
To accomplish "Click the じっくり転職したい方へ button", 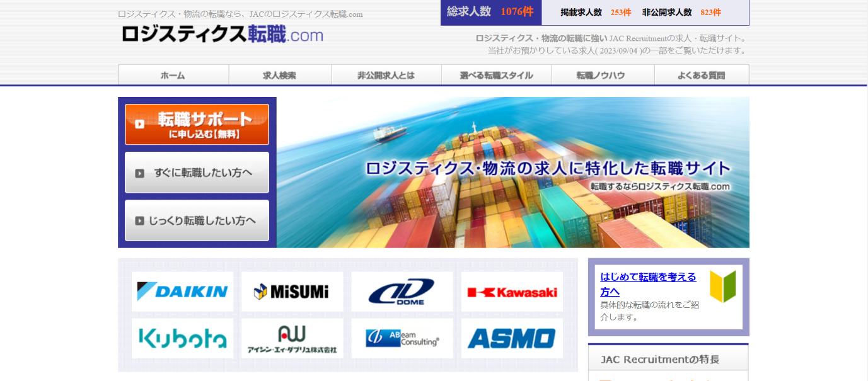I will point(197,220).
